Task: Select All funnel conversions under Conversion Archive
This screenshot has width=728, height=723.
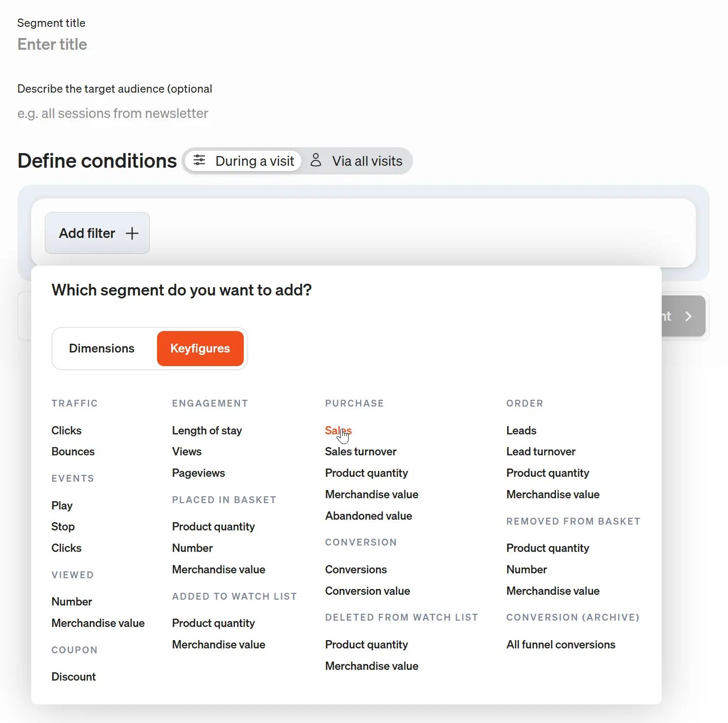Action: (560, 645)
